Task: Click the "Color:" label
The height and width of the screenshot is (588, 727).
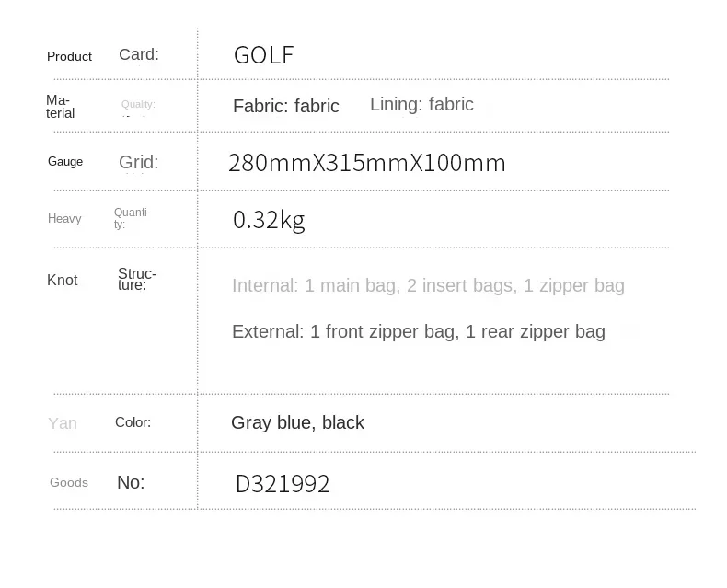Action: point(133,422)
